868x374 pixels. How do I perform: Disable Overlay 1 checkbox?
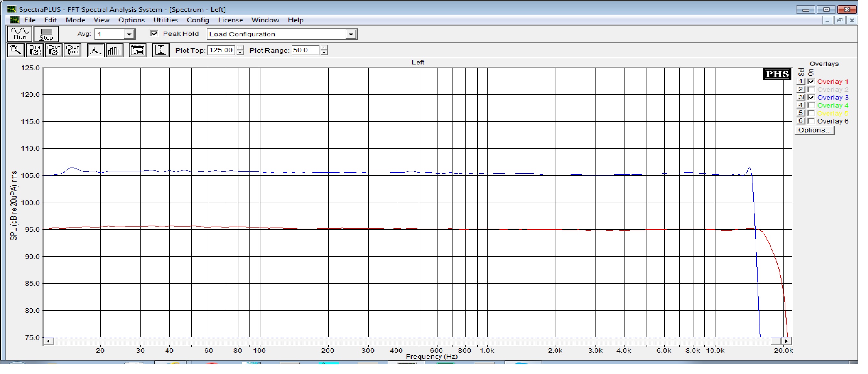pyautogui.click(x=812, y=82)
